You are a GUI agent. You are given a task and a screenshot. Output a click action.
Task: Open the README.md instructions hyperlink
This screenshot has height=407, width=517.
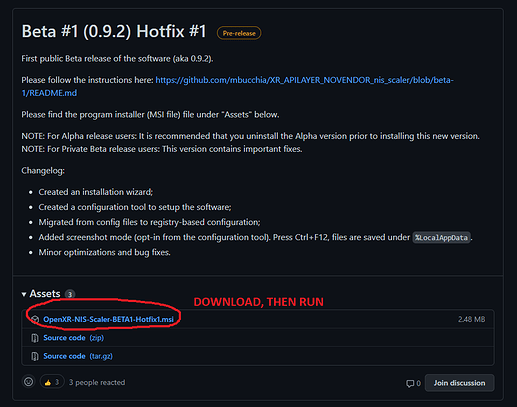pyautogui.click(x=237, y=86)
